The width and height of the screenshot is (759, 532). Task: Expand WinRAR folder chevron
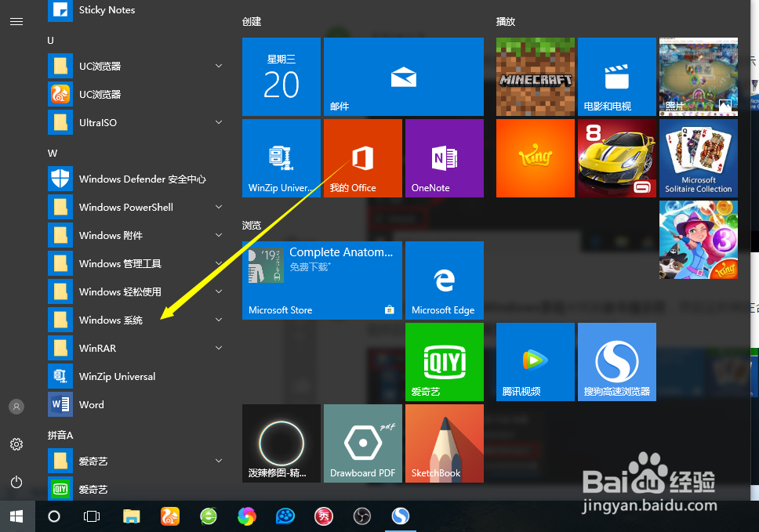coord(219,348)
